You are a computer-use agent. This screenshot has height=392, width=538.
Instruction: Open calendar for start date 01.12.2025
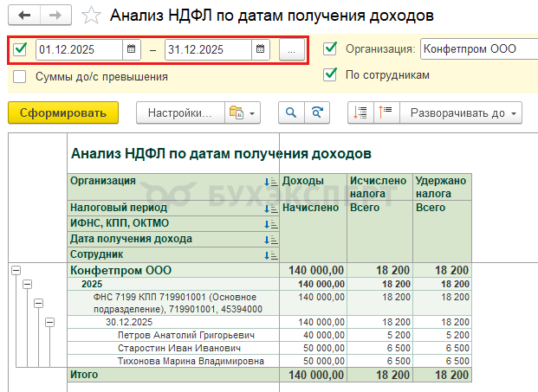[131, 49]
